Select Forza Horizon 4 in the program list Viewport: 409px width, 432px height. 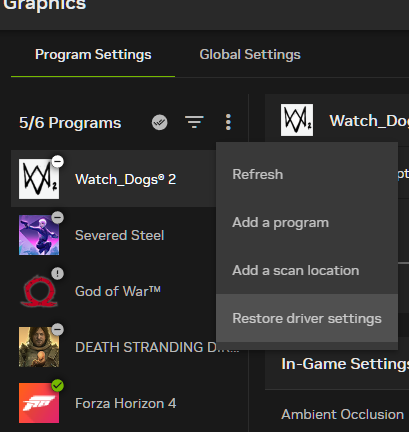(129, 403)
